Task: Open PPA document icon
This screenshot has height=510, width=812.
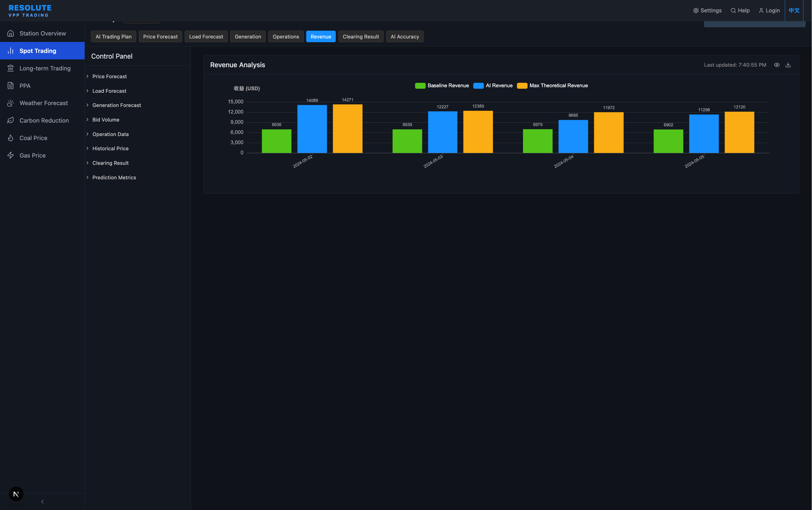Action: (x=10, y=86)
